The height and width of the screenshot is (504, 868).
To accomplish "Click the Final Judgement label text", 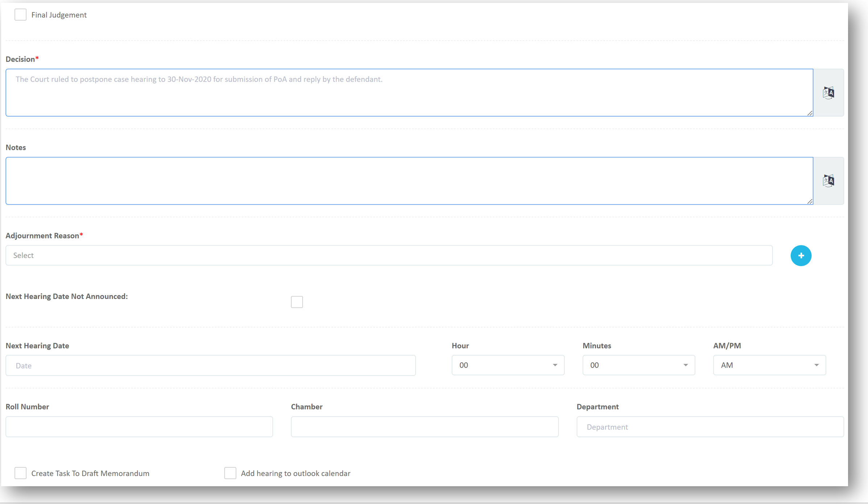I will (x=59, y=15).
